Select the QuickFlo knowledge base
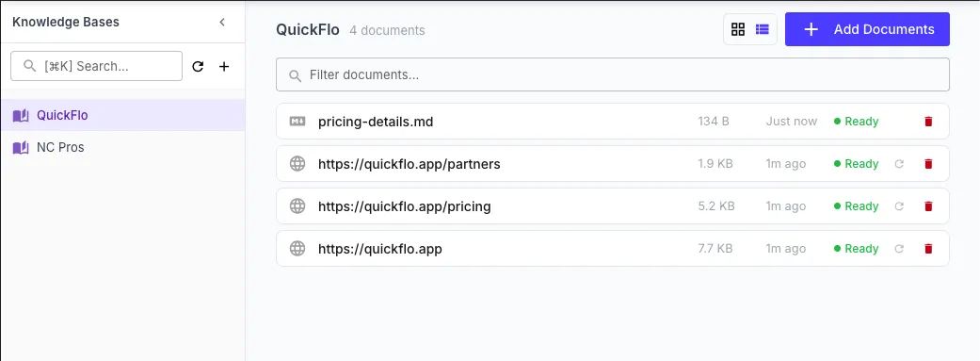 coord(122,115)
